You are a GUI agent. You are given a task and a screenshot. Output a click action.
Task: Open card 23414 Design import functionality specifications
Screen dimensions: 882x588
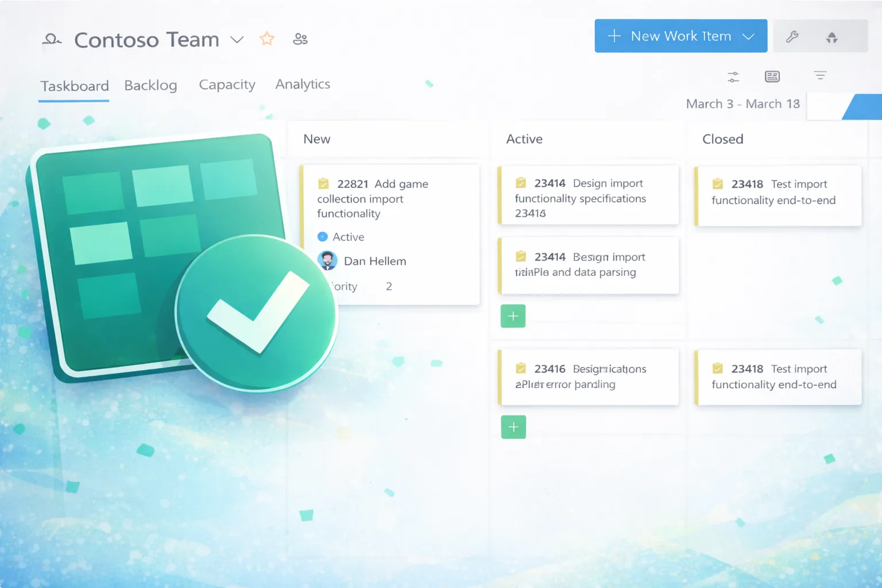[588, 196]
